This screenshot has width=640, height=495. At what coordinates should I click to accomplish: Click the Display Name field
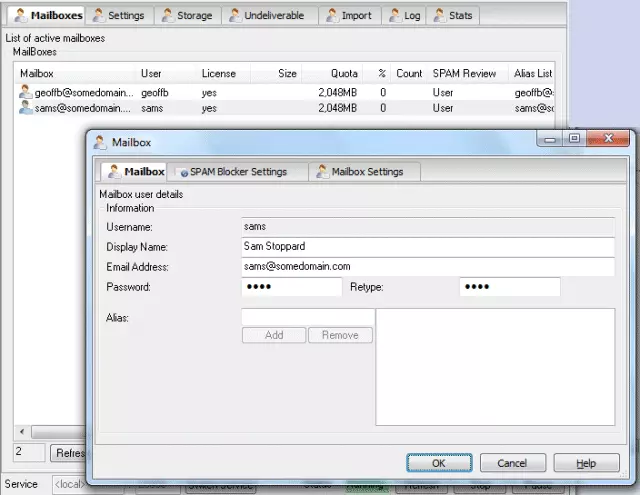[426, 246]
